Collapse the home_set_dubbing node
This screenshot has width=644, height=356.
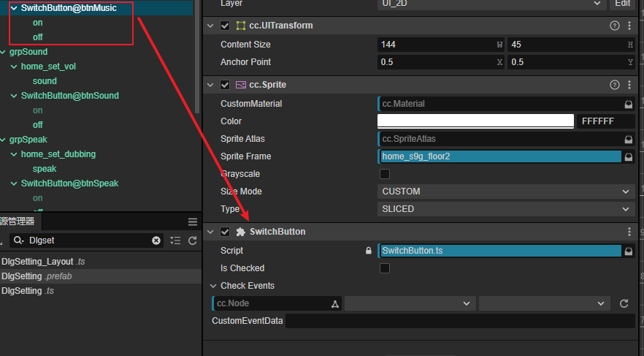[x=14, y=154]
